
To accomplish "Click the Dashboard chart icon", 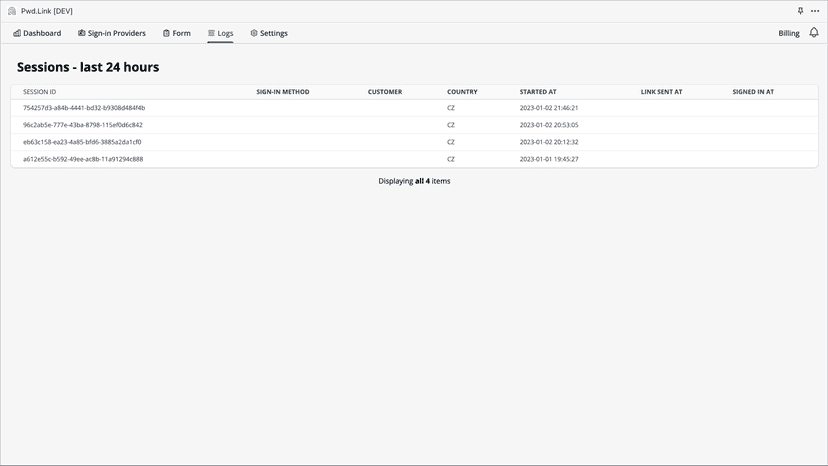I will [x=17, y=33].
